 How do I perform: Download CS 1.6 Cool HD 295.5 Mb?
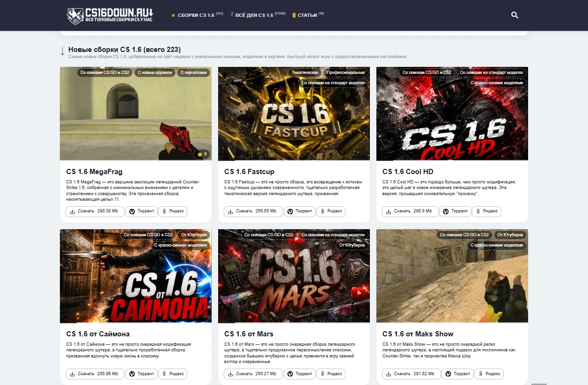pos(410,211)
